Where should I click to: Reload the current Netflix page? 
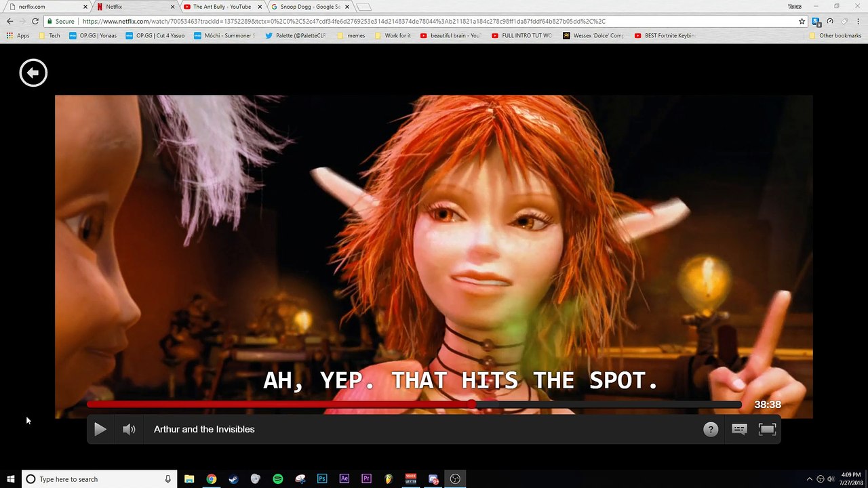pyautogui.click(x=35, y=21)
